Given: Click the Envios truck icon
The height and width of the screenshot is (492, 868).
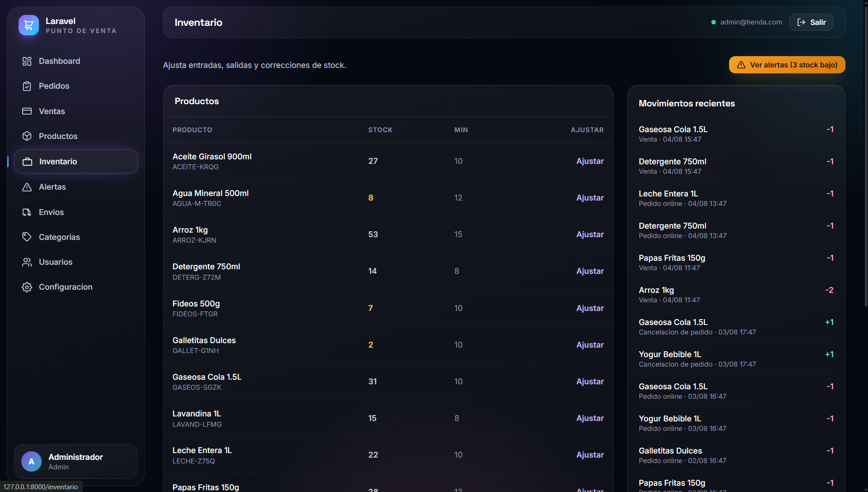Looking at the screenshot, I should [27, 212].
